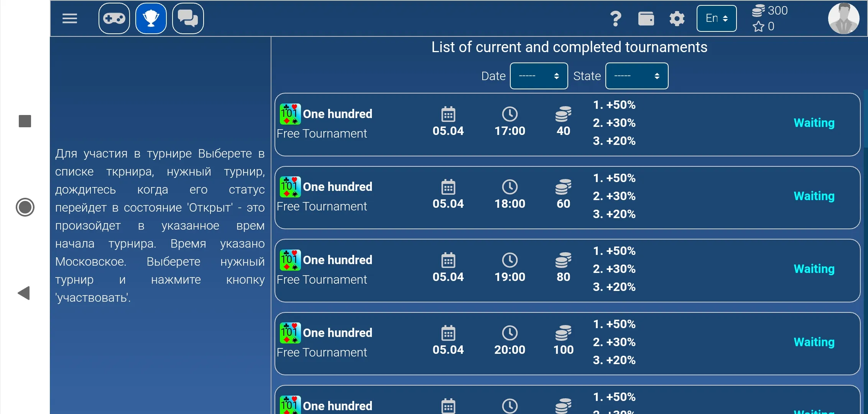Open the State filter dropdown
868x414 pixels.
click(x=636, y=75)
